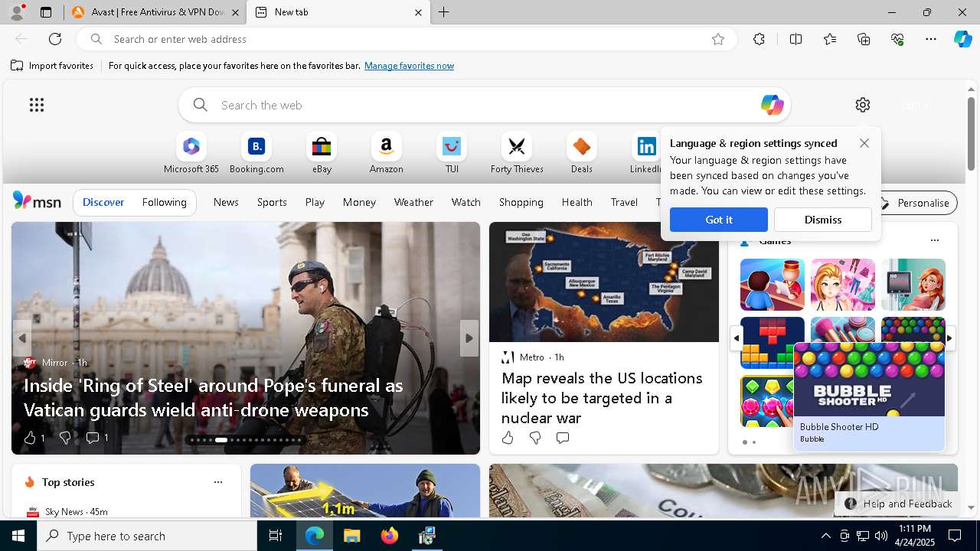980x551 pixels.
Task: Select the Discover tab
Action: [x=103, y=202]
